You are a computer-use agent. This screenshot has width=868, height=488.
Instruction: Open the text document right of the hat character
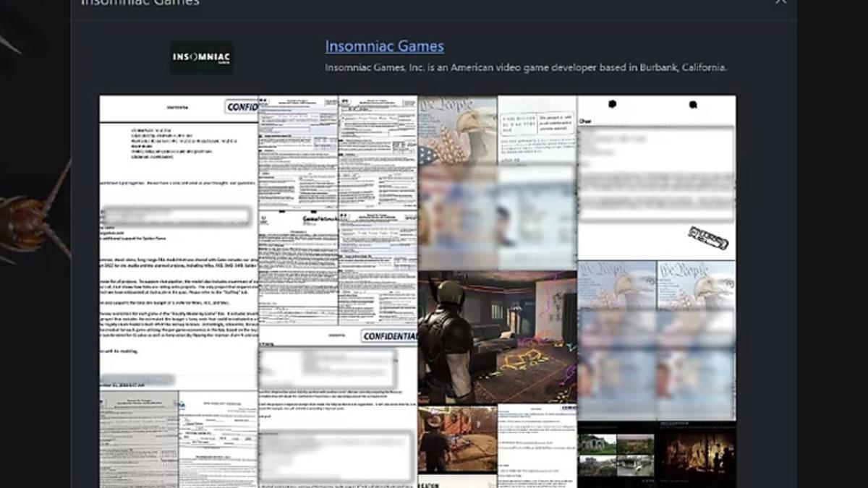pyautogui.click(x=537, y=445)
